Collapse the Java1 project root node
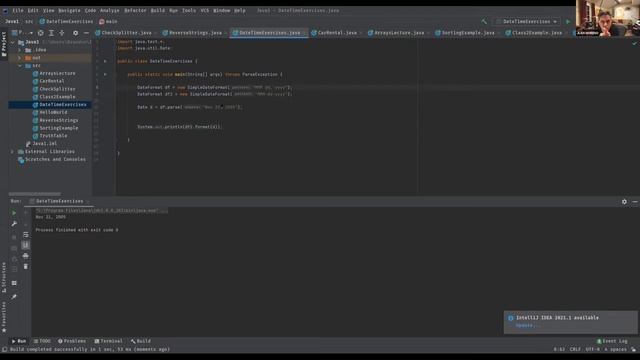The image size is (640, 360). coord(13,42)
